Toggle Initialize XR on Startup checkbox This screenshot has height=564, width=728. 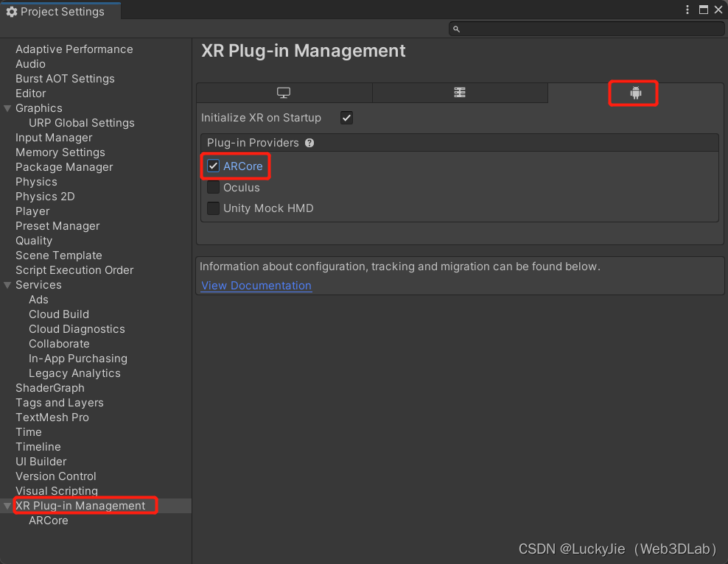point(346,118)
